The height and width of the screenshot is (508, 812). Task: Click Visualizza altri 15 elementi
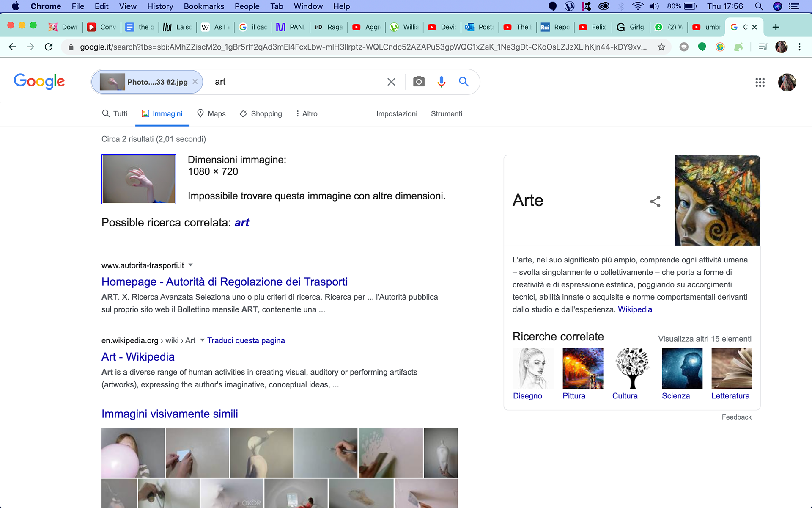tap(705, 339)
